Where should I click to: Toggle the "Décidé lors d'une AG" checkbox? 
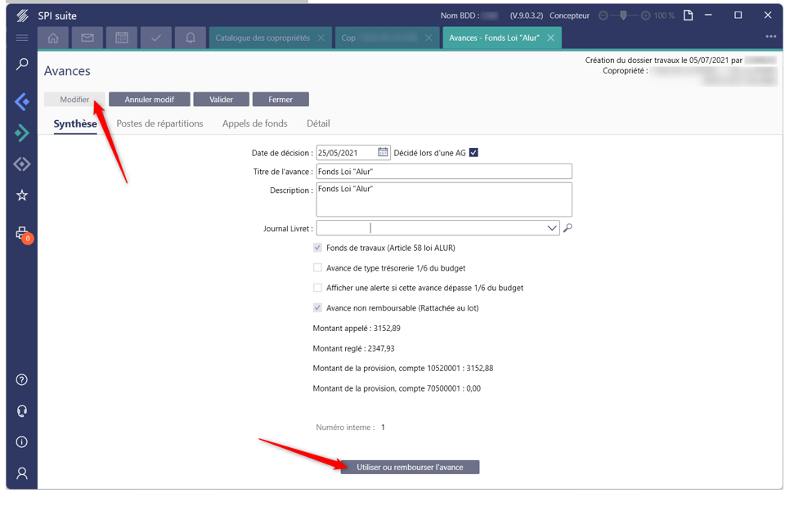pos(473,153)
